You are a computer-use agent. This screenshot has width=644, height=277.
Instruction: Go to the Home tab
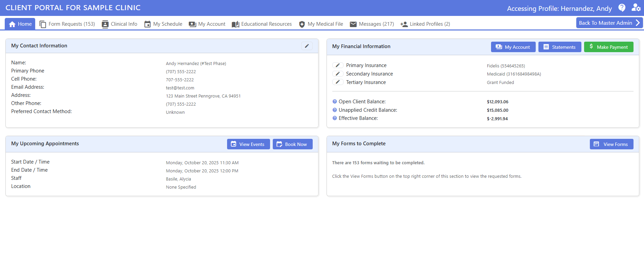pos(20,24)
